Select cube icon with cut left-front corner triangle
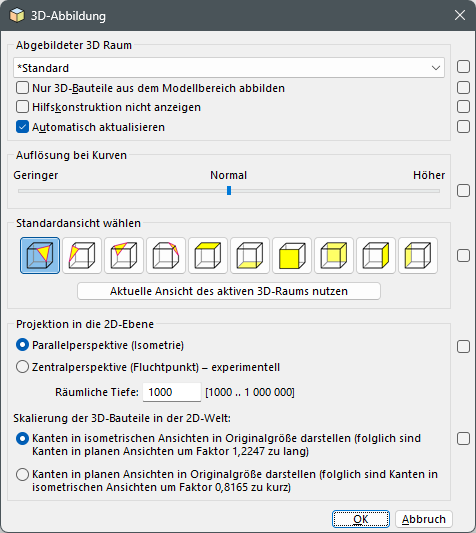Screen dimensions: 476x533 [x=82, y=255]
